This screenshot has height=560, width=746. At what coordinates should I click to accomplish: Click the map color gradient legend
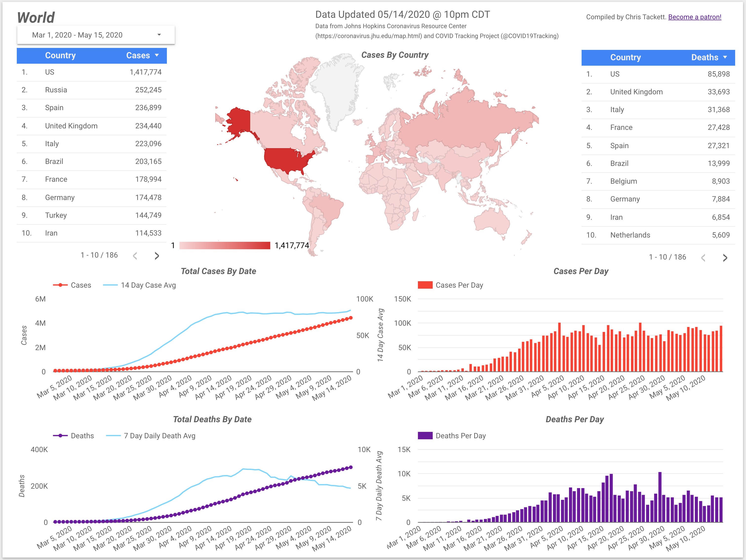[225, 245]
